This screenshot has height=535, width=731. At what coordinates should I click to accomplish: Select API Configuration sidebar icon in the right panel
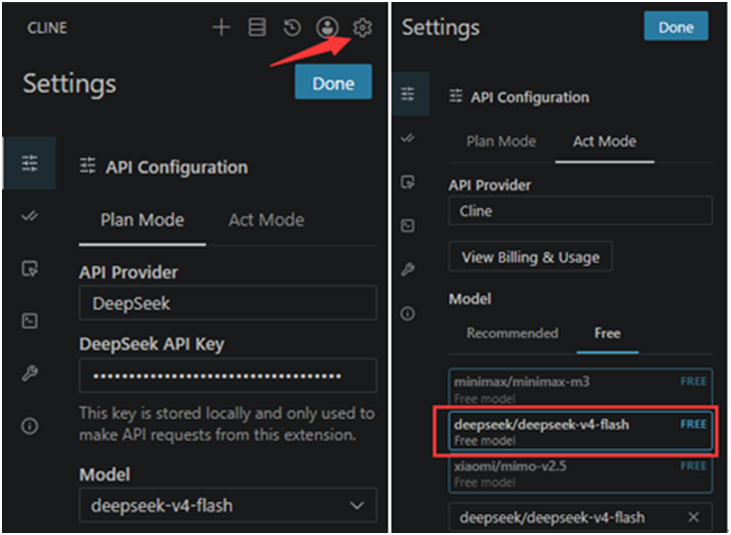tap(409, 94)
